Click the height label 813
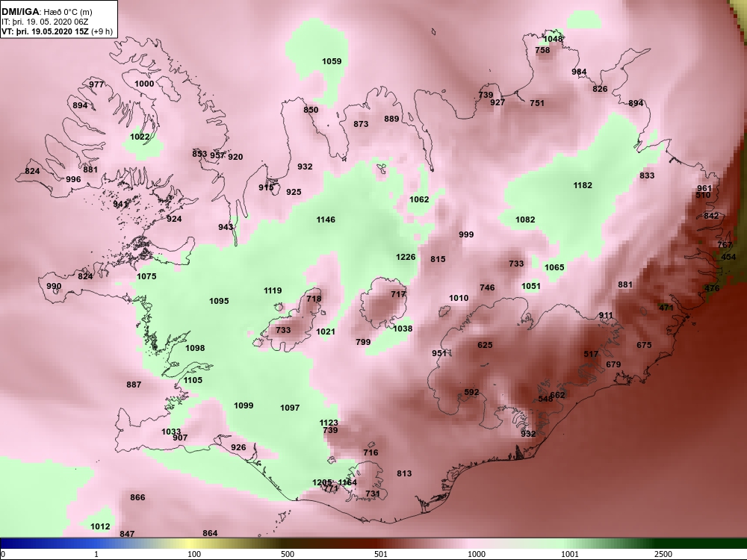 pyautogui.click(x=404, y=473)
